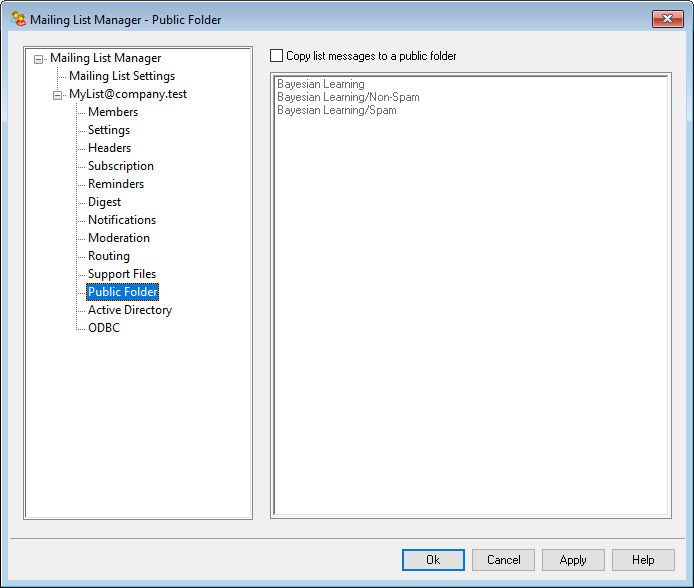Open the Headers section
Image resolution: width=694 pixels, height=588 pixels.
click(x=109, y=148)
